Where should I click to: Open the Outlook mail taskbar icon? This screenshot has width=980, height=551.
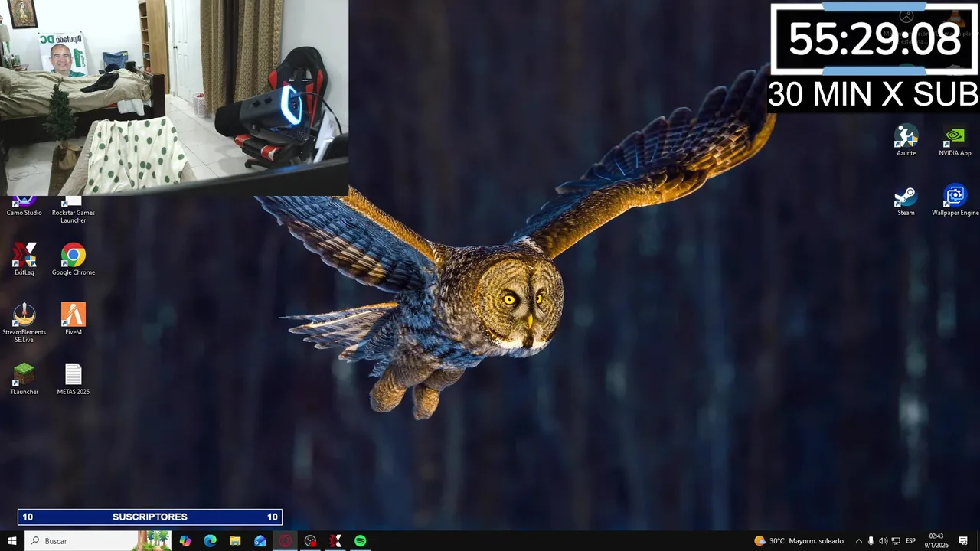click(x=260, y=541)
